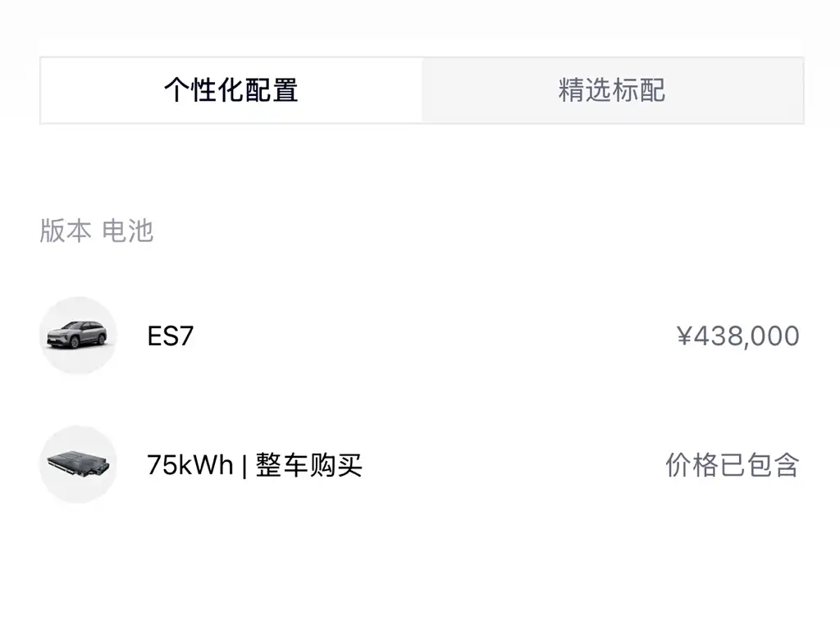Viewport: 840px width, 630px height.
Task: Tap the battery pack thumbnail icon
Action: point(79,464)
